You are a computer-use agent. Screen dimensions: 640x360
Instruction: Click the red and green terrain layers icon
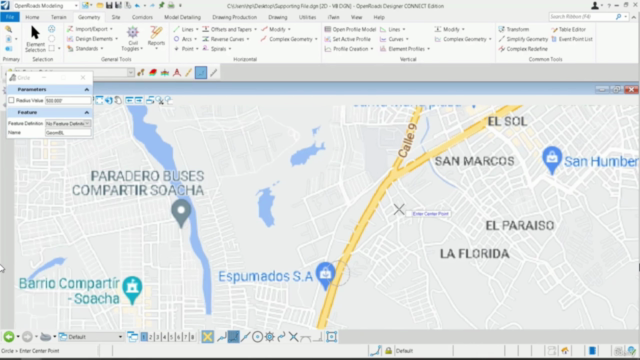[x=153, y=73]
